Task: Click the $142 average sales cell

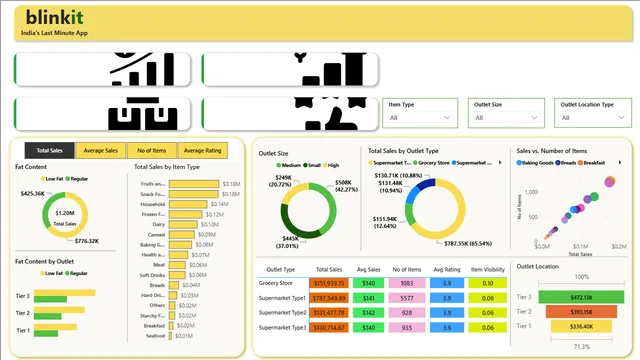Action: (x=368, y=313)
